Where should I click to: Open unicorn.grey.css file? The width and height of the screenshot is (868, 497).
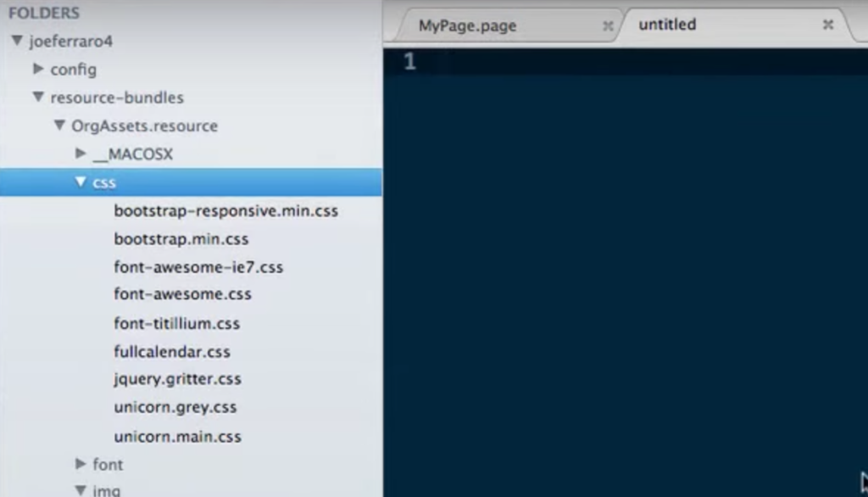175,407
